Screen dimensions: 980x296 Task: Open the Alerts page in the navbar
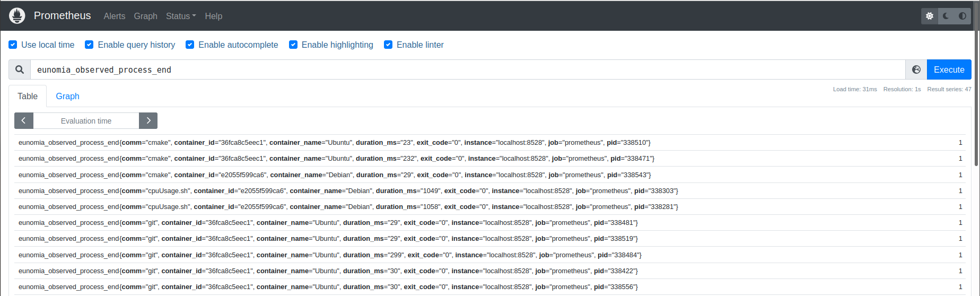pos(115,16)
